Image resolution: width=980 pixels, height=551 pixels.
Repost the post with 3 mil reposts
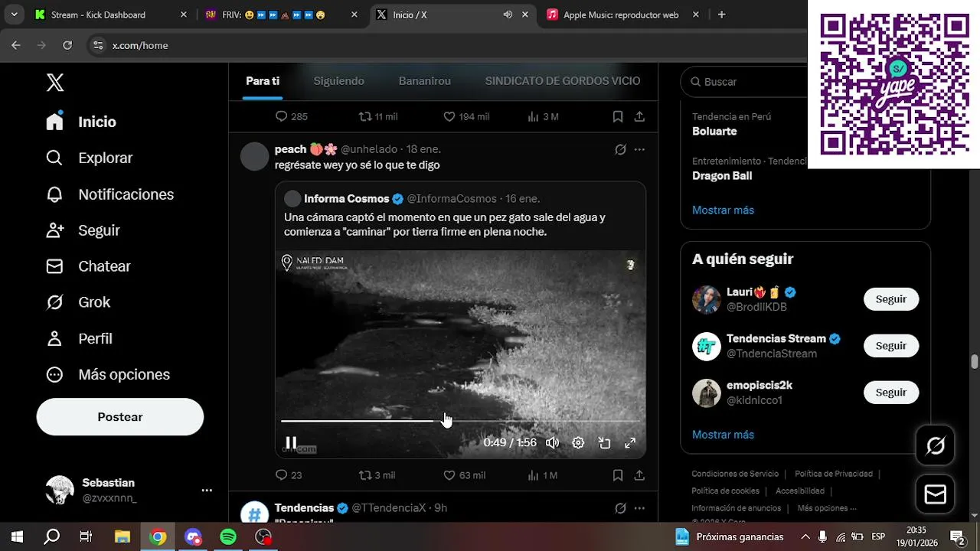(377, 475)
